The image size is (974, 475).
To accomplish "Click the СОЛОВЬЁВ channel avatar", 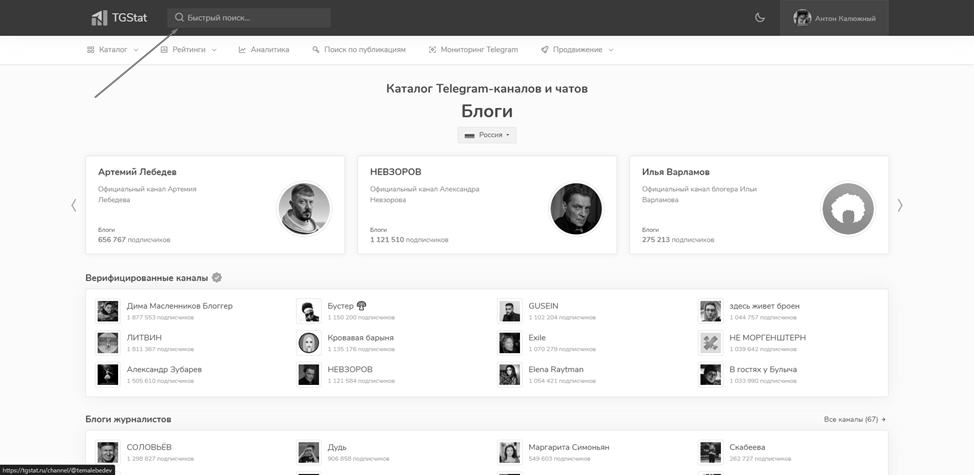I will click(107, 452).
